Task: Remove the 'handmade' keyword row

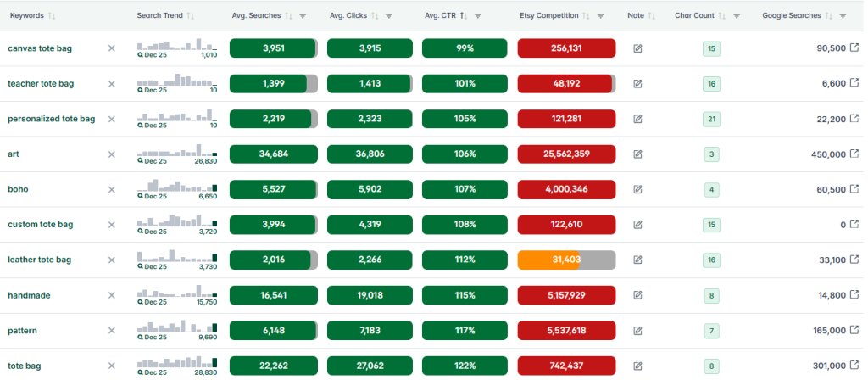Action: pyautogui.click(x=111, y=295)
